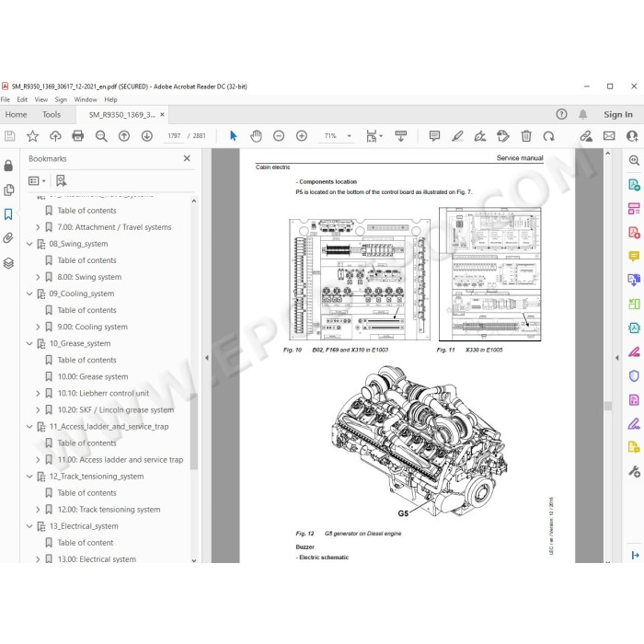Click the document vertical scrollbar thumb
644x644 pixels.
tap(608, 406)
